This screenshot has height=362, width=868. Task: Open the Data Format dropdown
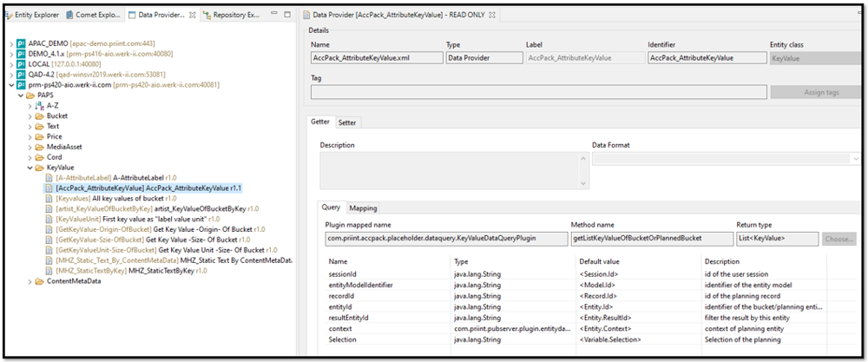(854, 159)
